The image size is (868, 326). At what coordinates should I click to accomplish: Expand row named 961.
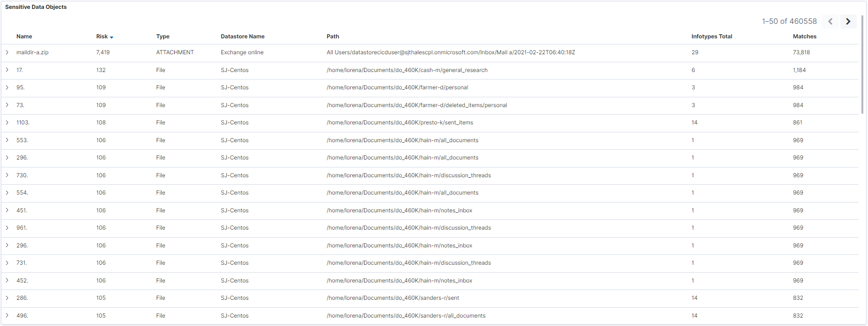coord(7,228)
